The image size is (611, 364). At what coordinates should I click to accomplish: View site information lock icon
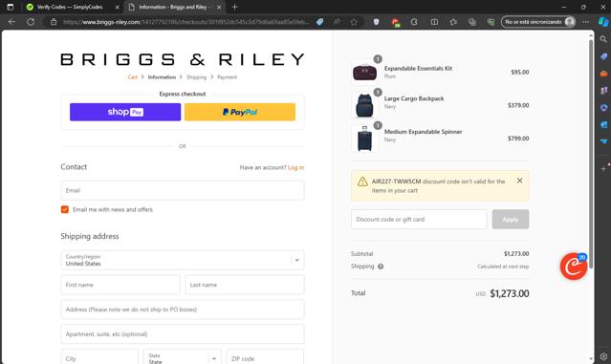pos(54,22)
